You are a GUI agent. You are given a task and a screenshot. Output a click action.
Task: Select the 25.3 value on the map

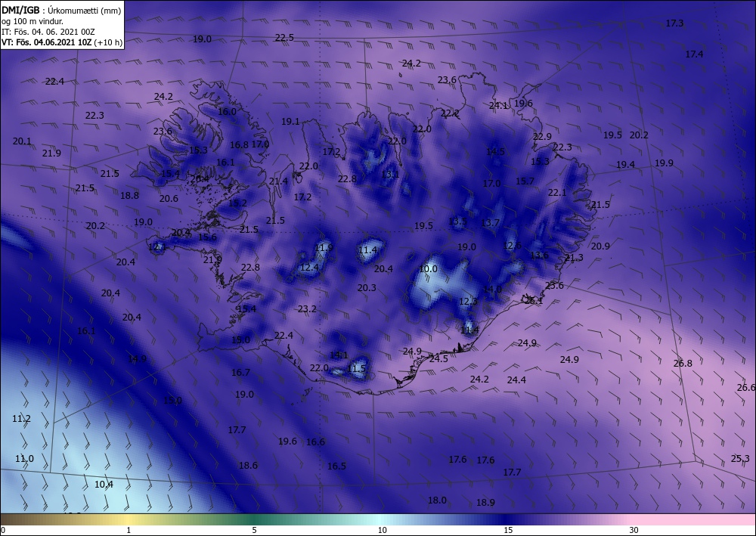(x=740, y=458)
